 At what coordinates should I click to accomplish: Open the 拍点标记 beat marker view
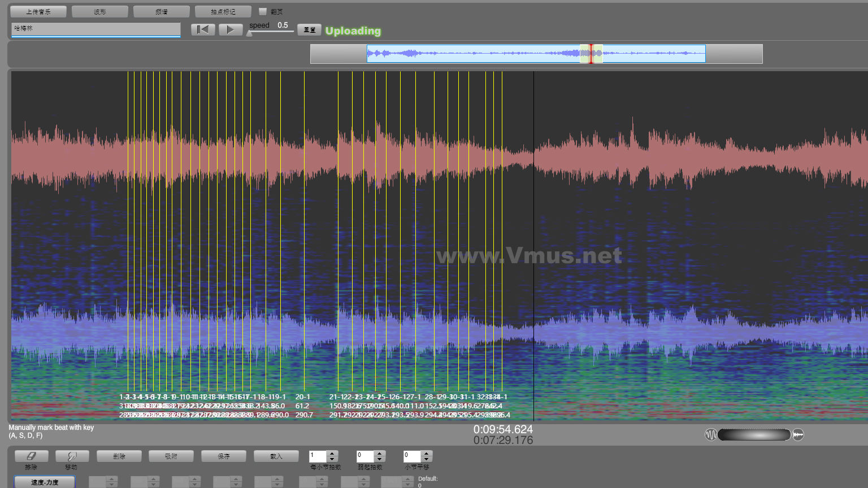pos(223,11)
